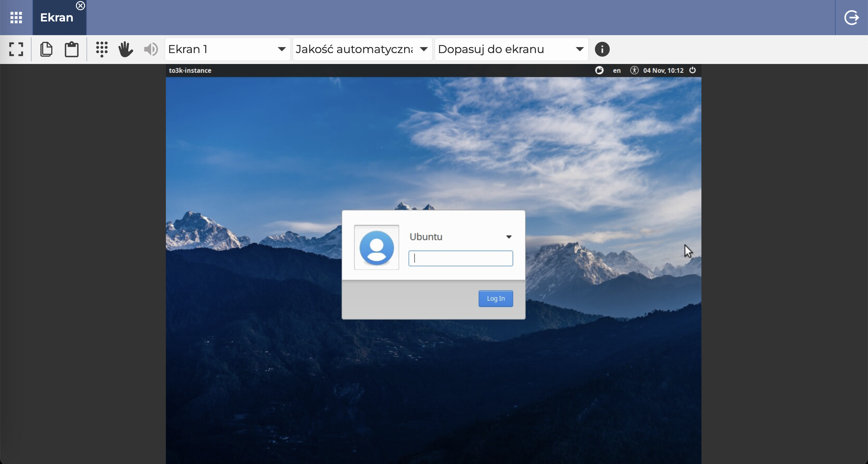
Task: Click the logout icon in header
Action: pyautogui.click(x=851, y=18)
